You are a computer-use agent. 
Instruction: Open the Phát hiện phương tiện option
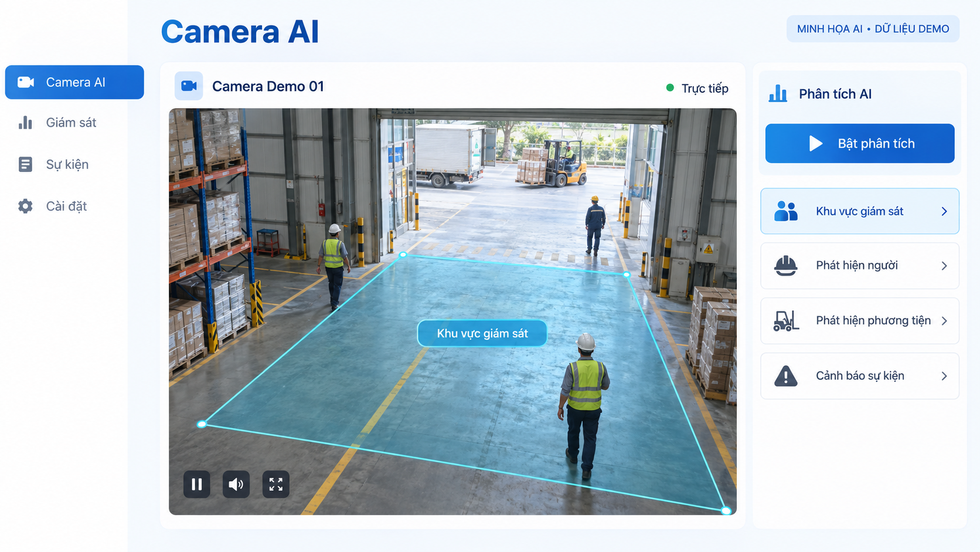point(860,321)
